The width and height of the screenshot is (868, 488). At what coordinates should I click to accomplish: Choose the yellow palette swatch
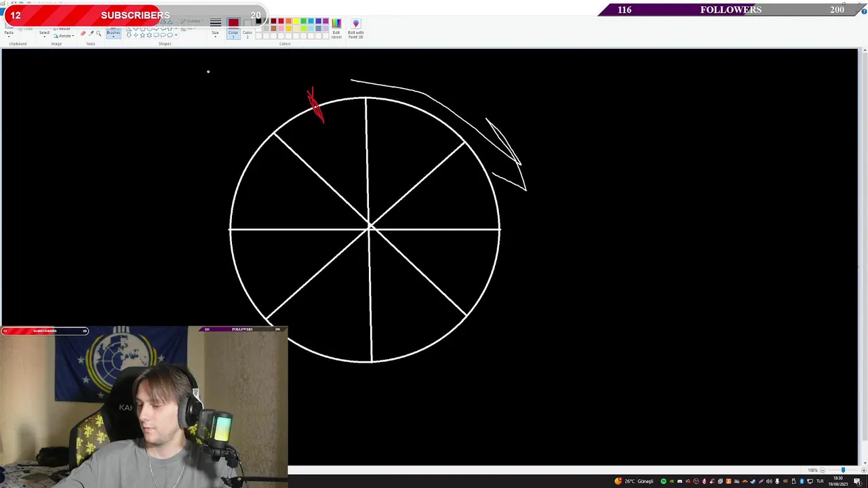coord(296,21)
